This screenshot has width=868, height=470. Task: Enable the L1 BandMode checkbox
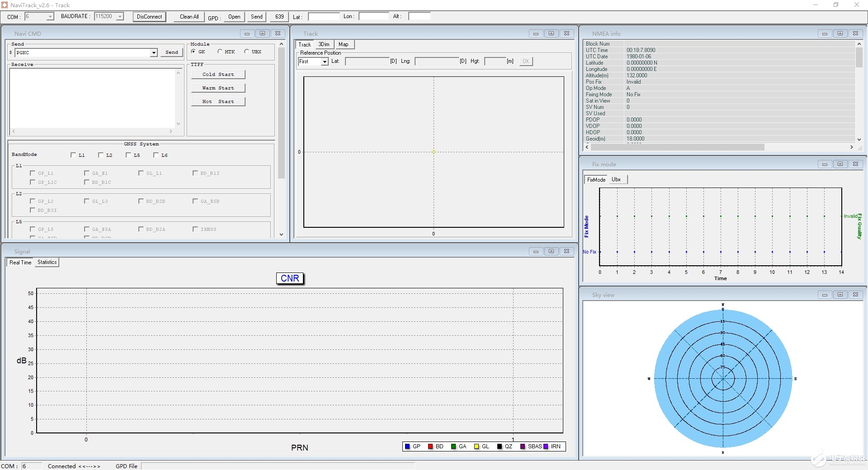[x=73, y=155]
